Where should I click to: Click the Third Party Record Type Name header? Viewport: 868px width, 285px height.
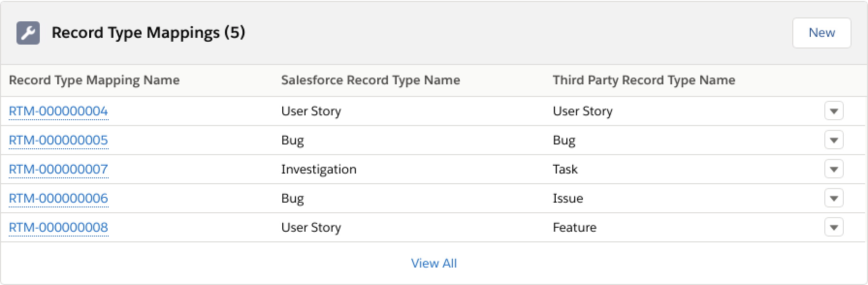[643, 80]
